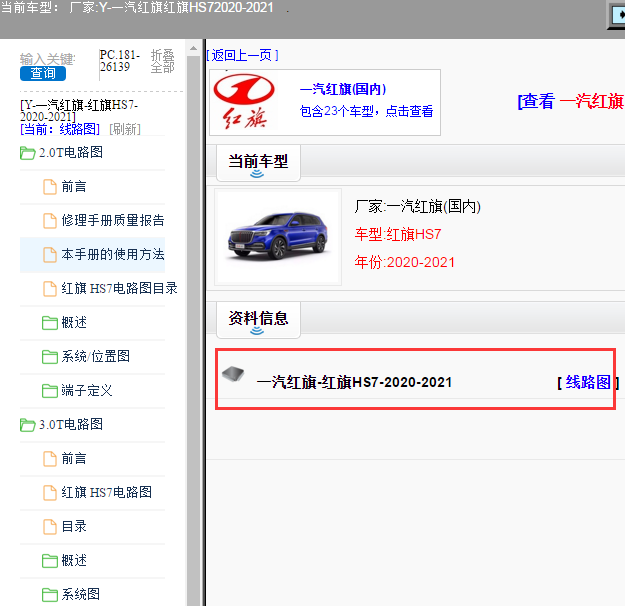Screen dimensions: 625x606
Task: Click the [查看 一汽红旗 link at right
Action: pyautogui.click(x=571, y=101)
